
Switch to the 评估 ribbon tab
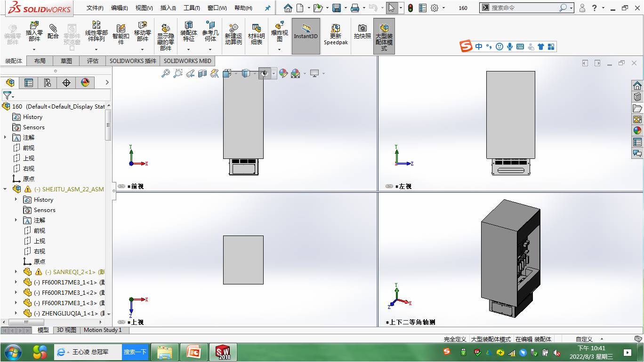(x=93, y=61)
